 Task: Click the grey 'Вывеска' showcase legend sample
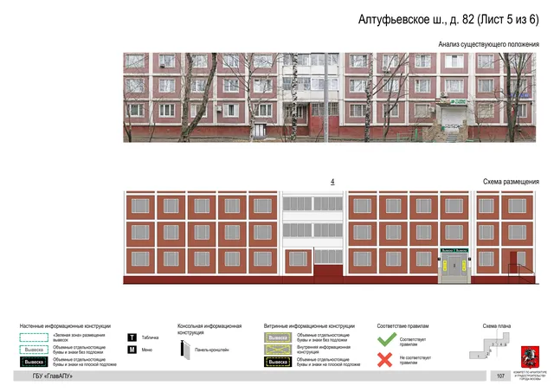(x=278, y=337)
